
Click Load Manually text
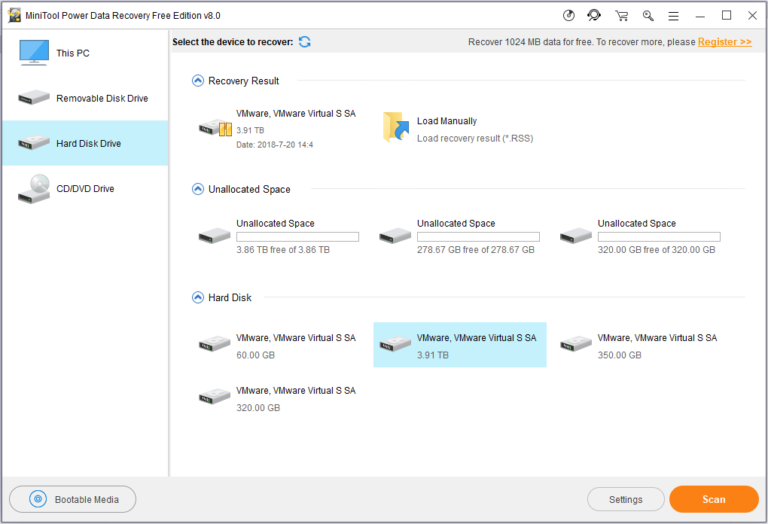(x=447, y=121)
